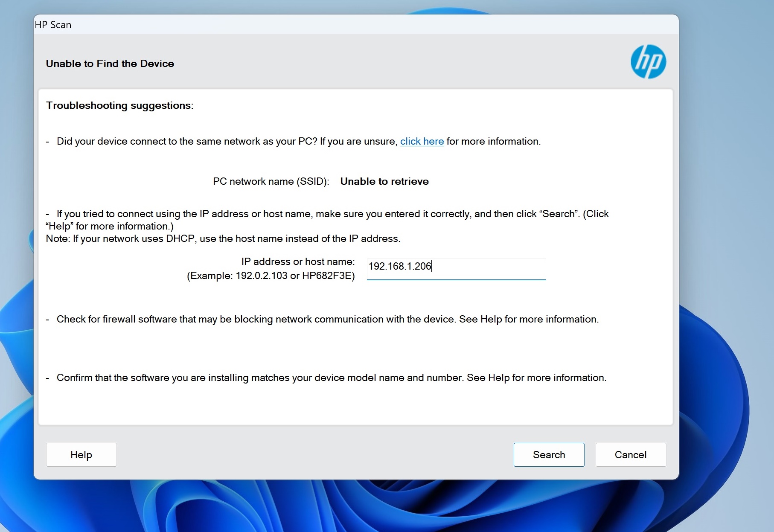The height and width of the screenshot is (532, 774).
Task: Click the Search button to retry device detection
Action: pyautogui.click(x=549, y=455)
